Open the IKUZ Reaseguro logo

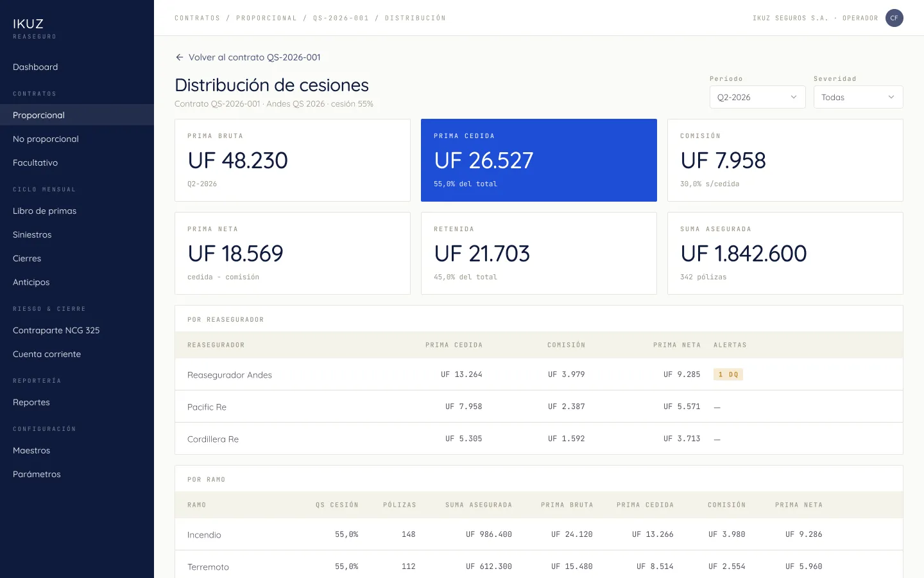(35, 28)
